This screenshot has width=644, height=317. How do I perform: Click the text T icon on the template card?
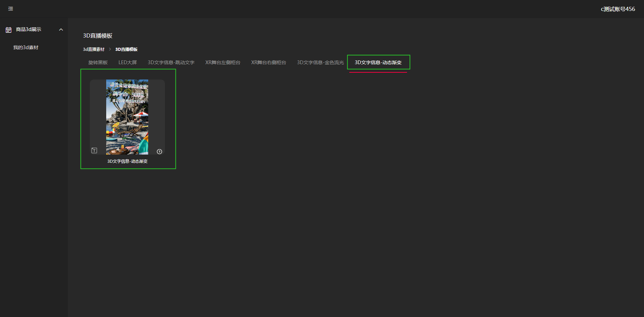point(94,150)
